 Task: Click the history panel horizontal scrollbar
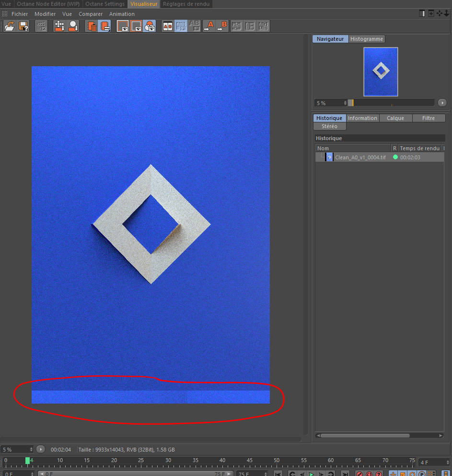click(x=365, y=436)
